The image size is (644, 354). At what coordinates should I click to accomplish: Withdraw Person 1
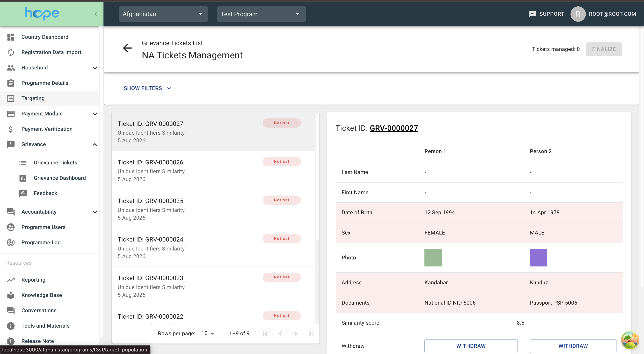click(471, 346)
